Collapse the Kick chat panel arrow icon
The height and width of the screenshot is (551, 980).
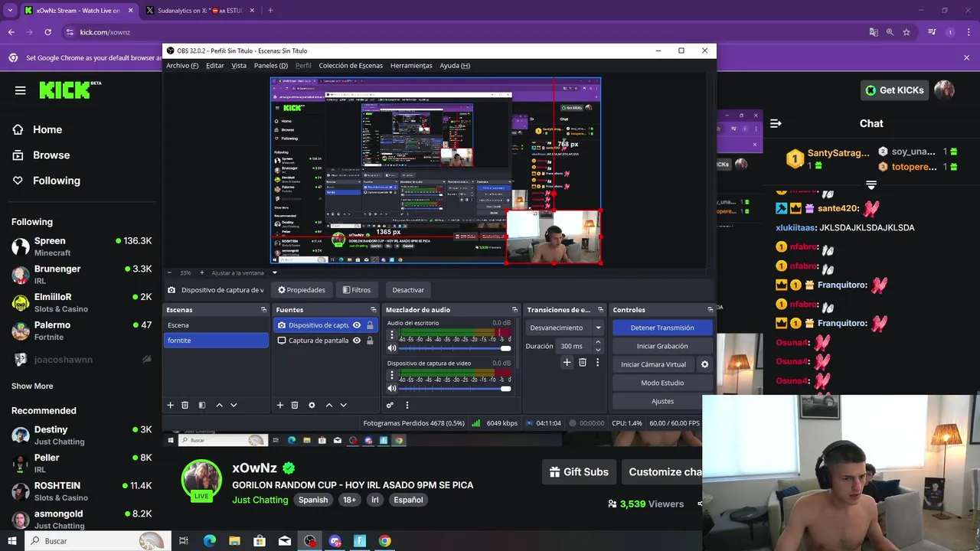pos(776,123)
